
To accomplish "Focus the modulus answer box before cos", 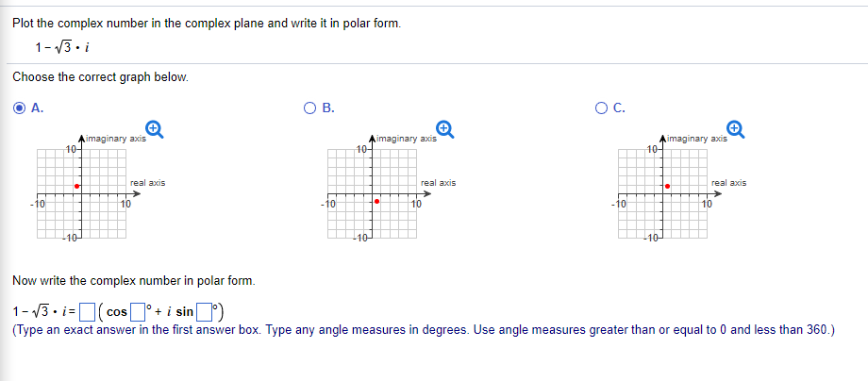I will tap(87, 313).
